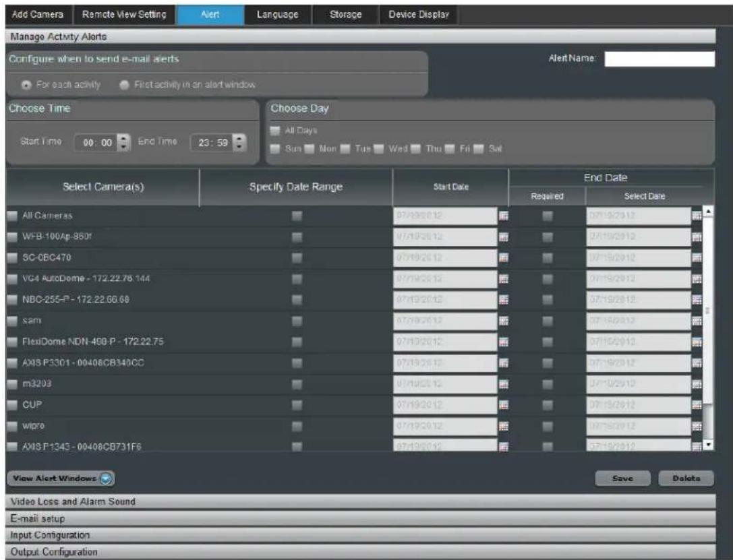Click the camera list vertical scrollbar thumb
The height and width of the screenshot is (560, 733).
pos(708,310)
